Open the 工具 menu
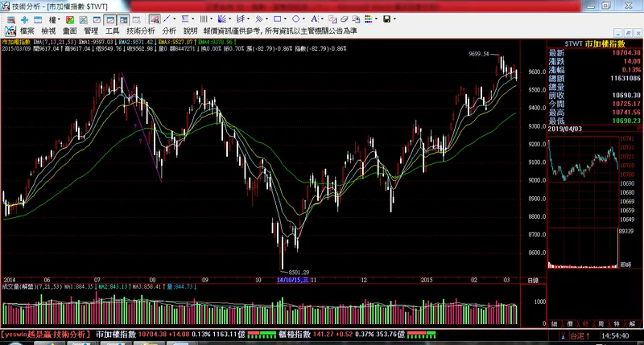Viewport: 644px width, 345px height. 112,31
